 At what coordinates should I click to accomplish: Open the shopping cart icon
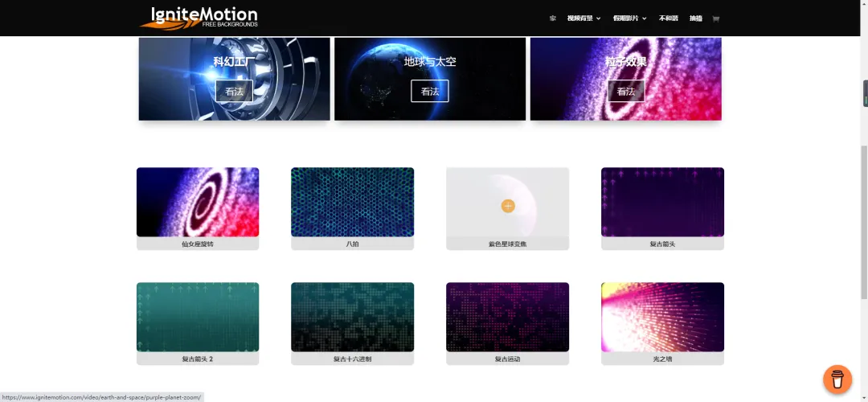(715, 18)
